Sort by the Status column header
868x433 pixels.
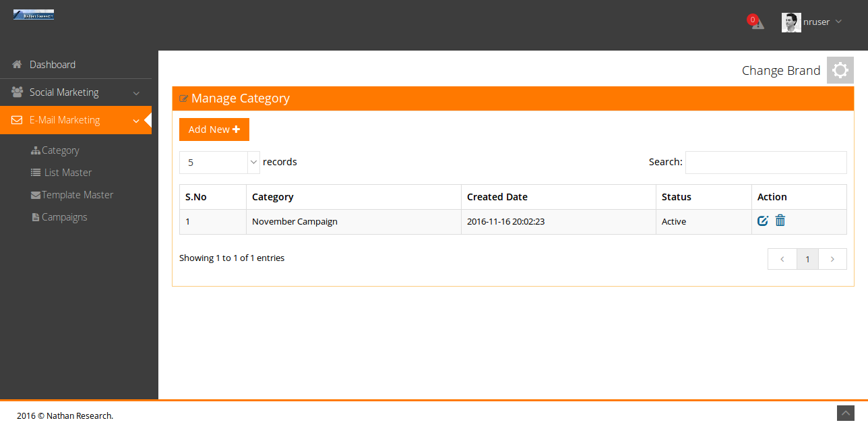(x=704, y=197)
